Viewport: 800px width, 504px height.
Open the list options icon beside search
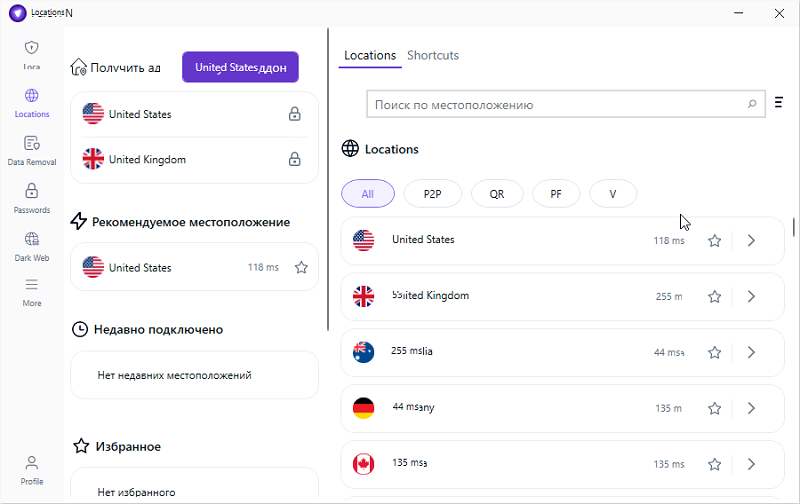[779, 103]
